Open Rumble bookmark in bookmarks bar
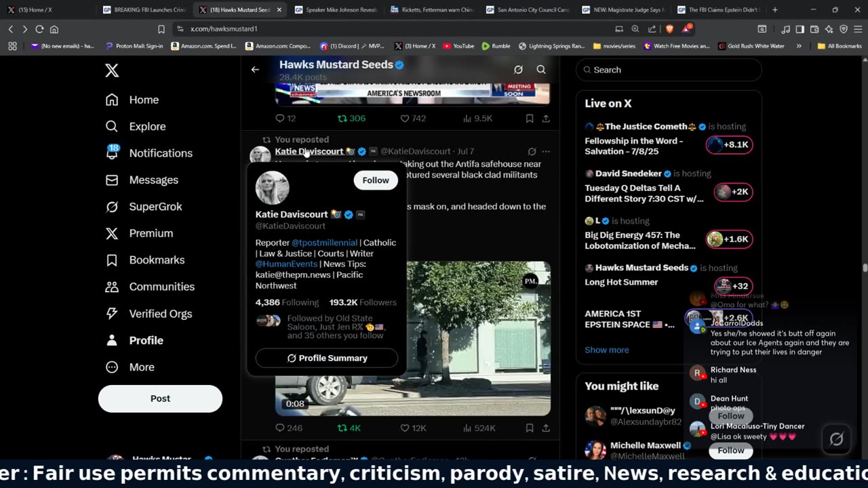The image size is (868, 488). click(496, 46)
